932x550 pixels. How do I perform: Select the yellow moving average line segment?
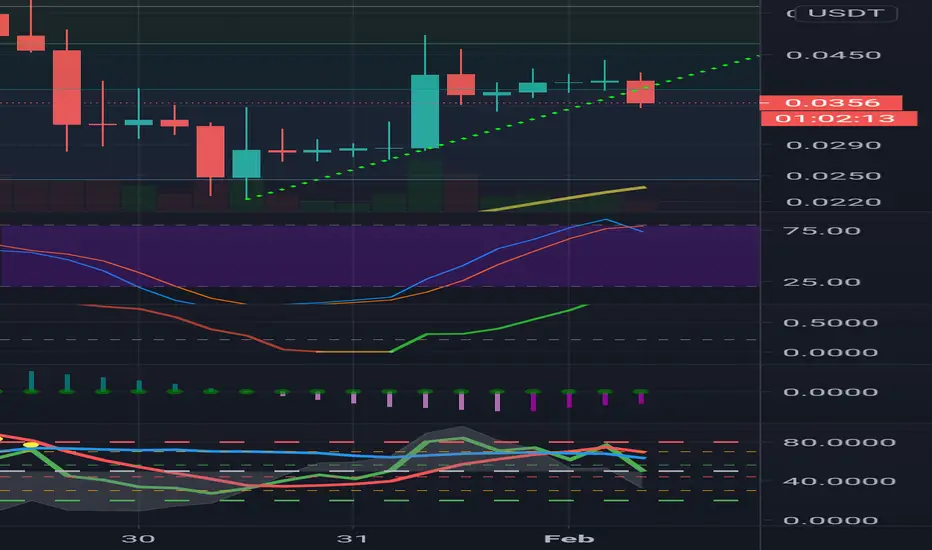click(x=562, y=199)
